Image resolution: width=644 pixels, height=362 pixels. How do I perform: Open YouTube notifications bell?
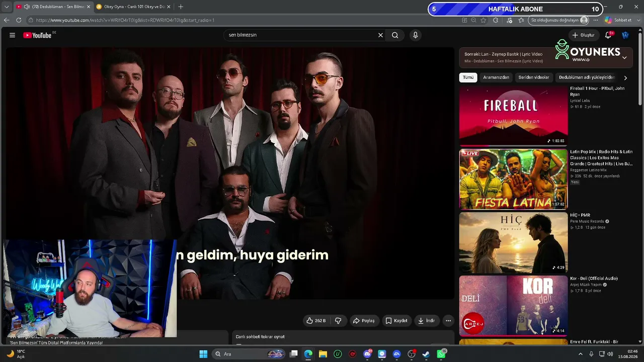(x=608, y=35)
